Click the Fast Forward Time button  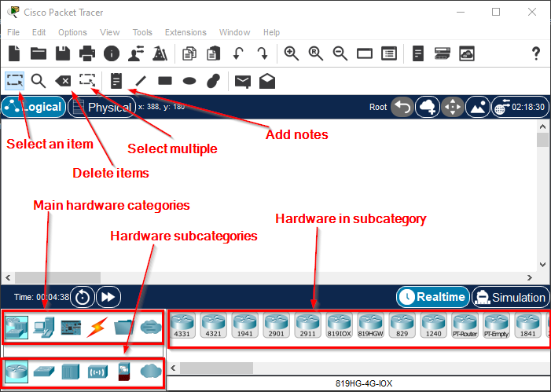[108, 297]
